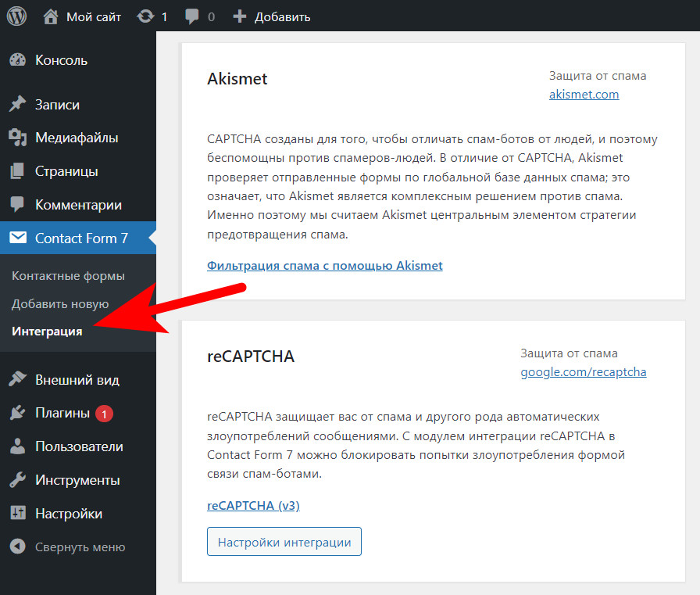This screenshot has width=700, height=595.
Task: Click the Пользователи user icon
Action: pyautogui.click(x=18, y=446)
